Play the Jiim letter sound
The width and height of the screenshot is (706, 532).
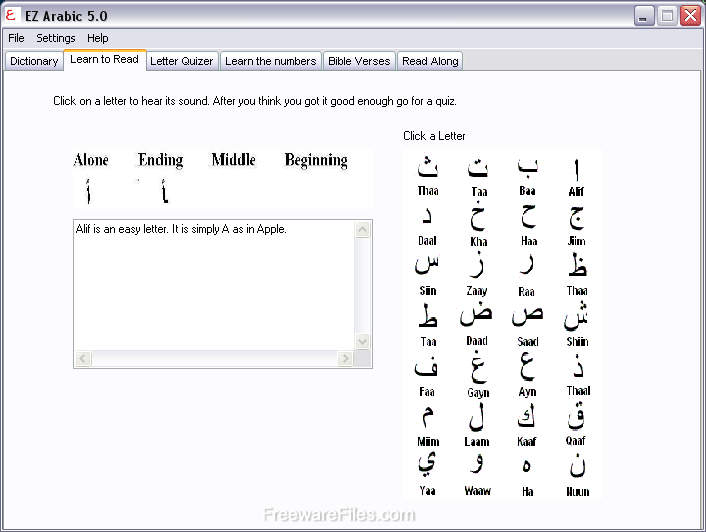pyautogui.click(x=577, y=218)
